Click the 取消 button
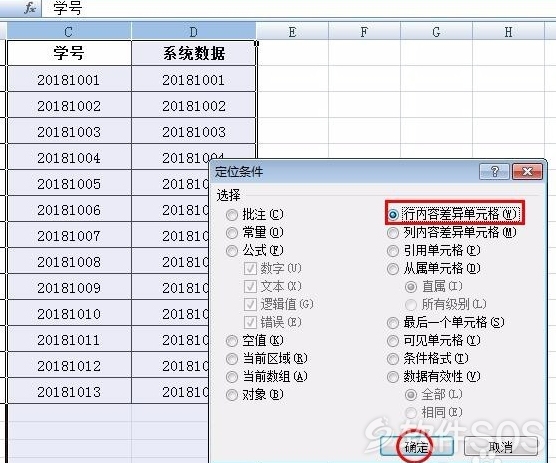This screenshot has height=463, width=556. click(501, 446)
